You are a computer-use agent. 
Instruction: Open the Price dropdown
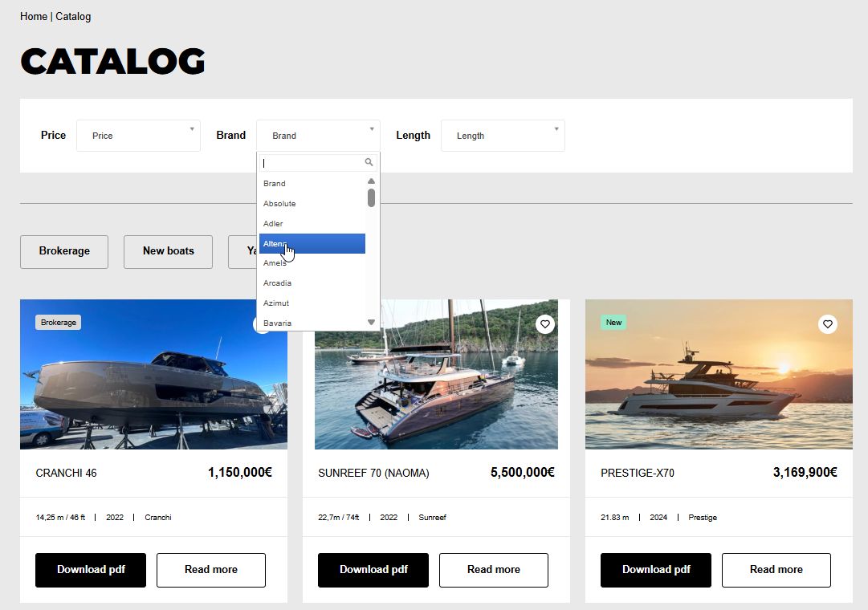[x=138, y=136]
